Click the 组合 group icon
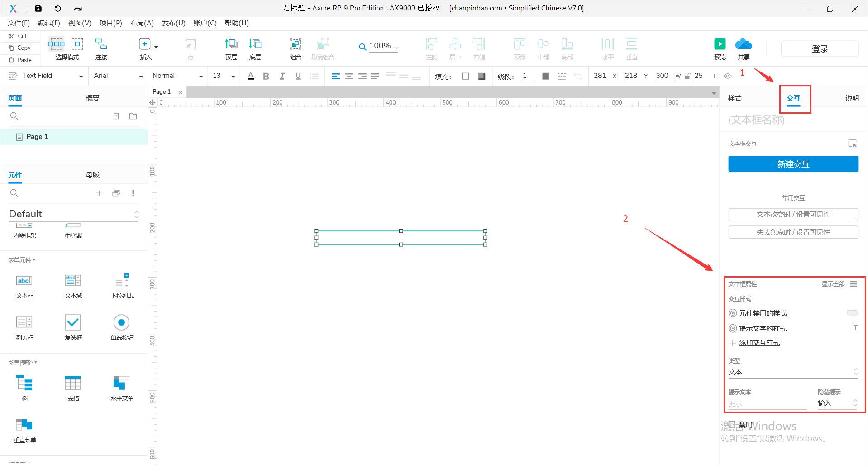The height and width of the screenshot is (465, 868). point(296,44)
